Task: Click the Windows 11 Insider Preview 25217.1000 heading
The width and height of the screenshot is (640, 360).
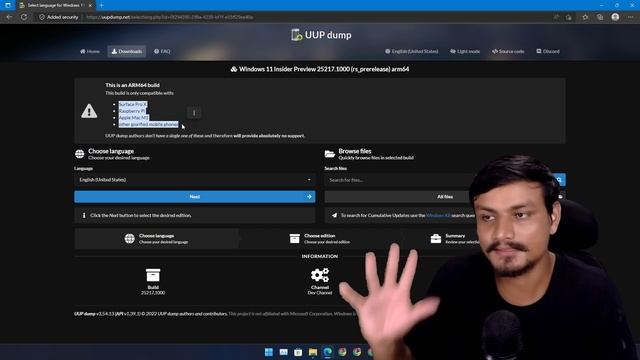Action: [320, 69]
